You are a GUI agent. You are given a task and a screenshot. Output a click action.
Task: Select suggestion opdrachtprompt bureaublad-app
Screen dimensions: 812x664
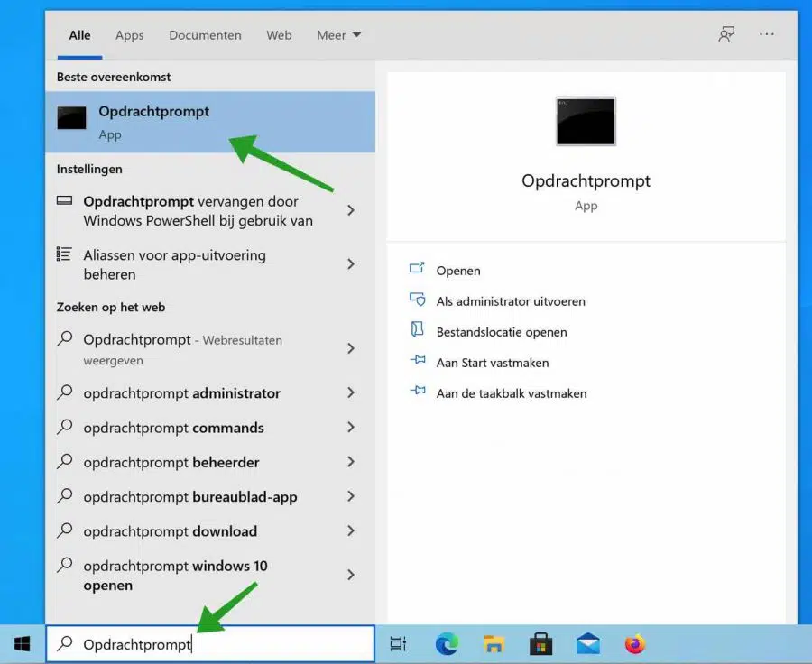[x=210, y=497]
